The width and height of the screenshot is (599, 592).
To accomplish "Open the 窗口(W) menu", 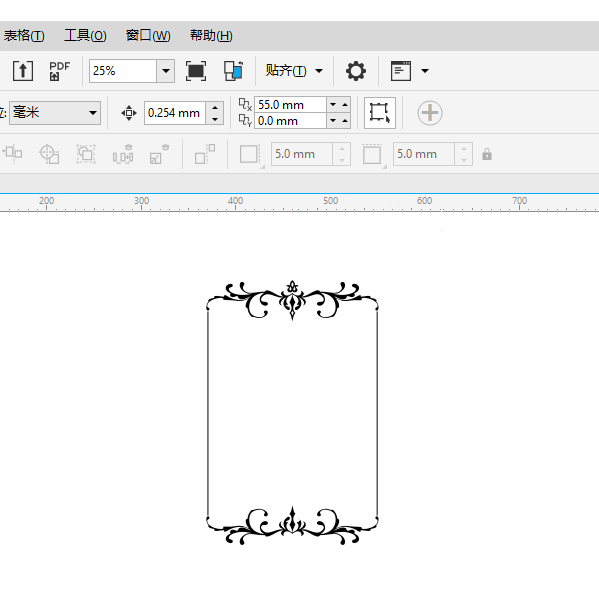I will (148, 36).
